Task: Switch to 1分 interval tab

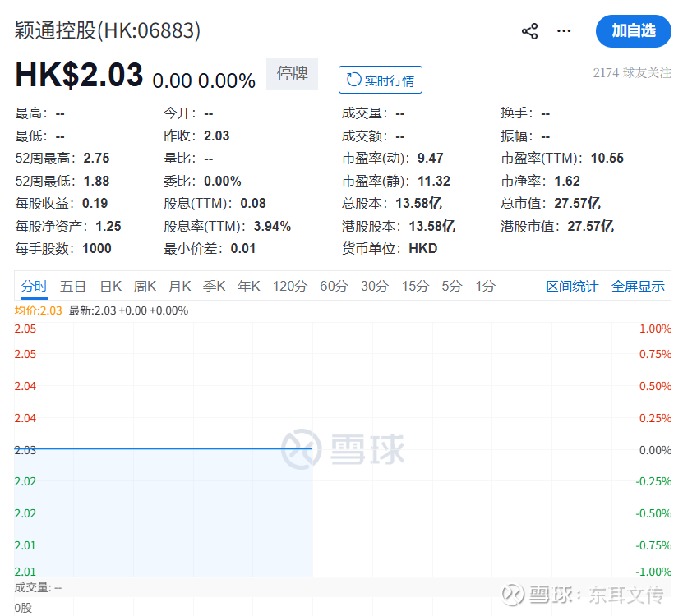Action: click(x=485, y=286)
